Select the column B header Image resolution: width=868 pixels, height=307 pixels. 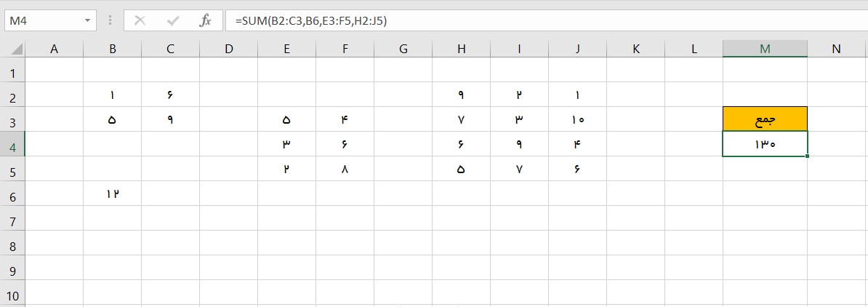point(113,49)
